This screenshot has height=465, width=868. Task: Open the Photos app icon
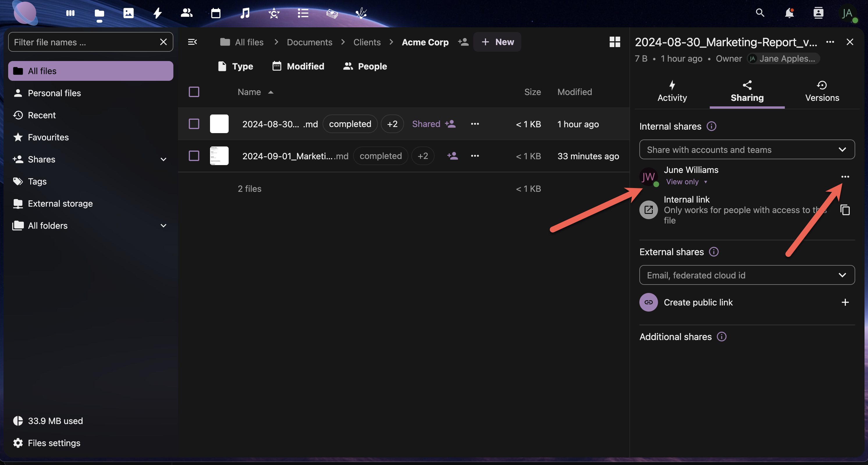coord(128,13)
